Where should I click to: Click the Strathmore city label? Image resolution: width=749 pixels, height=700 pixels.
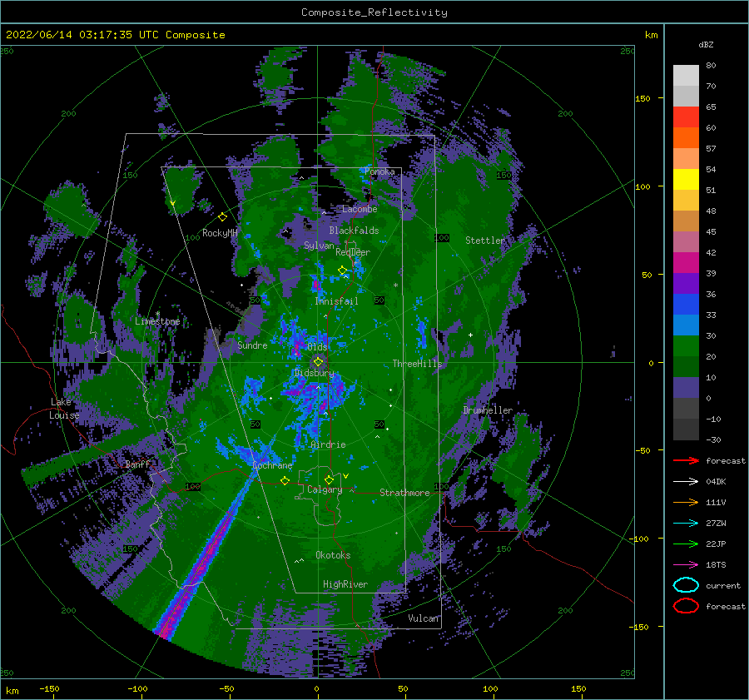[404, 493]
